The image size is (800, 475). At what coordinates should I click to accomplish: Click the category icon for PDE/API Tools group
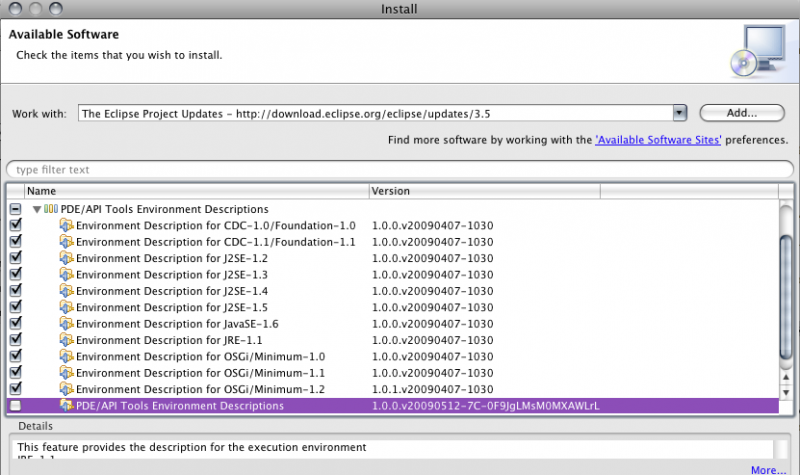[x=51, y=209]
